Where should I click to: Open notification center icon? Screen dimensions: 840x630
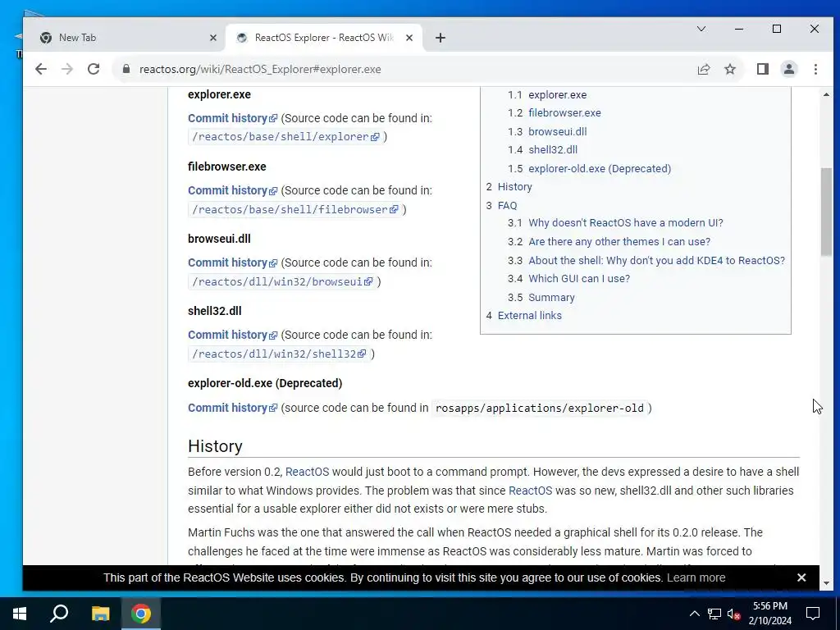[813, 614]
